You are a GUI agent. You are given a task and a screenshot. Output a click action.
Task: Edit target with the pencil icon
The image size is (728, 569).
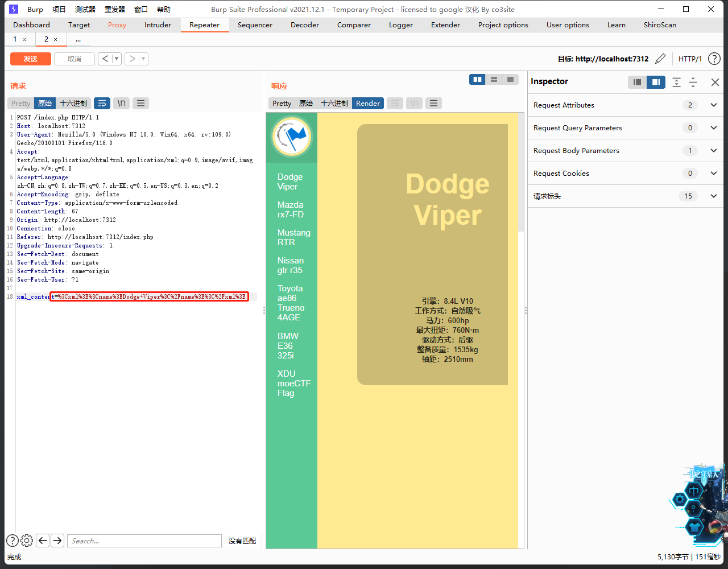pos(660,59)
